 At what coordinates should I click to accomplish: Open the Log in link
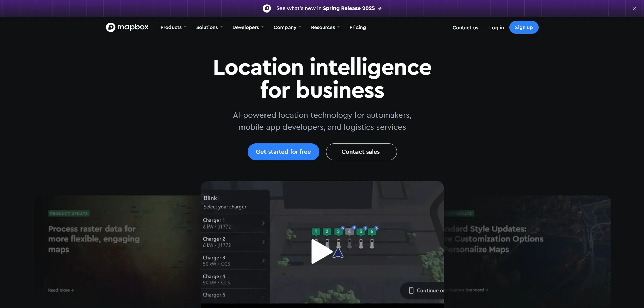(496, 28)
